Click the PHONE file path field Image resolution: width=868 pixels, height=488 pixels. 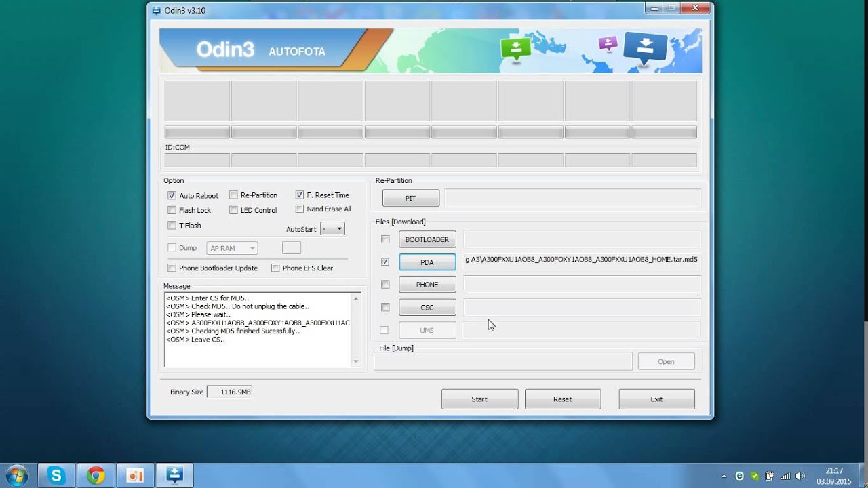[581, 285]
